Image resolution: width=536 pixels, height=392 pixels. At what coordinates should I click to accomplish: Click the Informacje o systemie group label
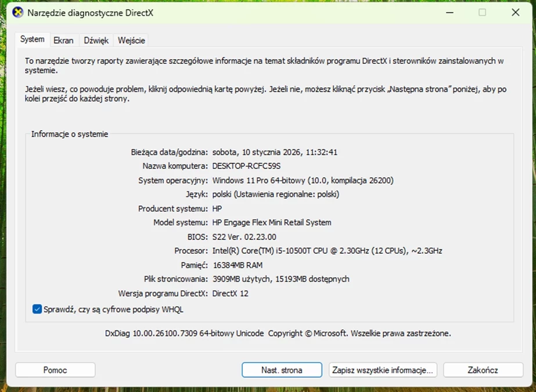pos(70,134)
